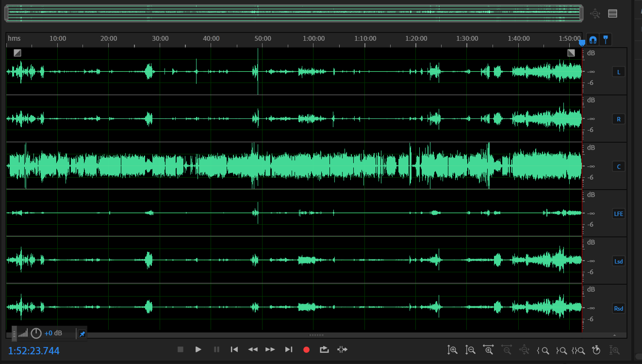The height and width of the screenshot is (364, 642).
Task: Click the 1:52:23.744 timecode display
Action: pyautogui.click(x=34, y=350)
